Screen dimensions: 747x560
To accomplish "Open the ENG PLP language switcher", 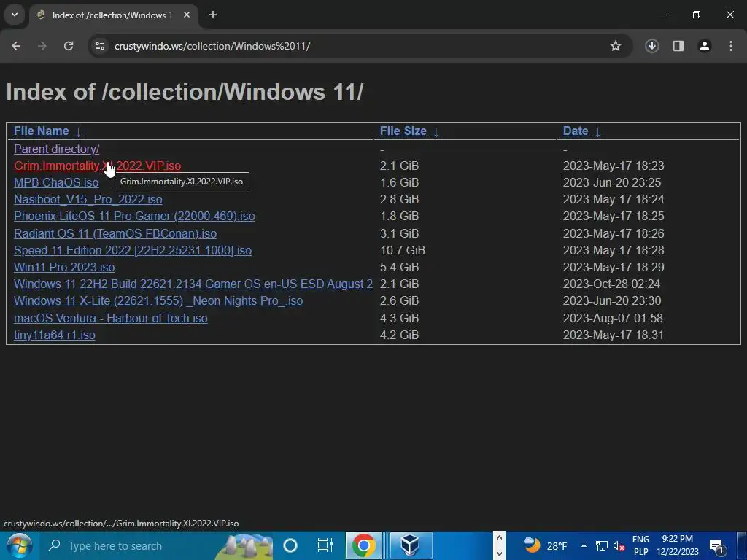I will [640, 545].
